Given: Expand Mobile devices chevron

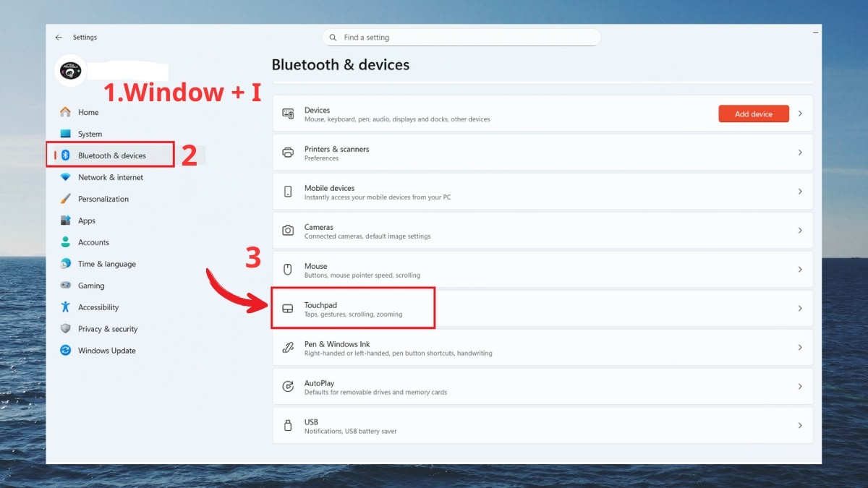Looking at the screenshot, I should (x=800, y=192).
